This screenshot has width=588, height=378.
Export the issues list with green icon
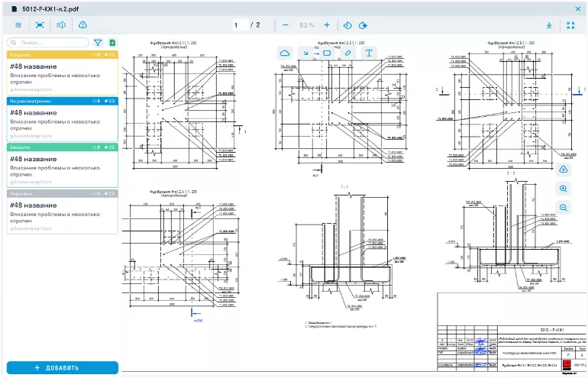point(113,43)
